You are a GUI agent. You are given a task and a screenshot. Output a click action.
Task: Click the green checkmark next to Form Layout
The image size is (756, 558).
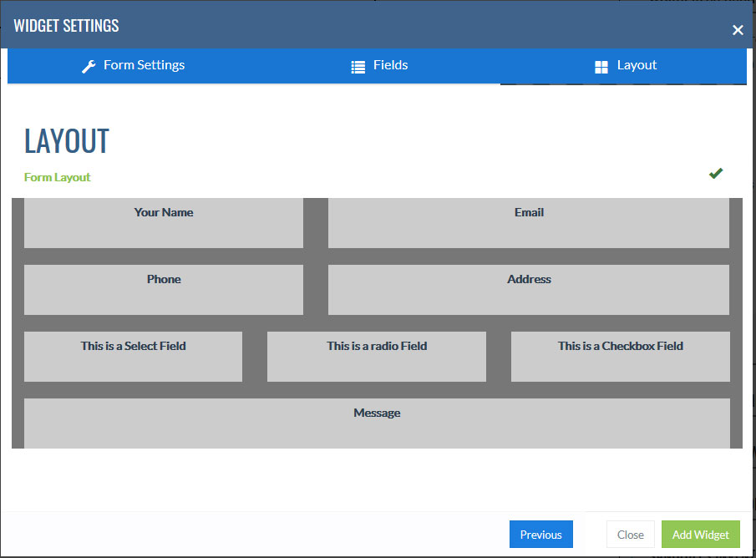coord(716,173)
